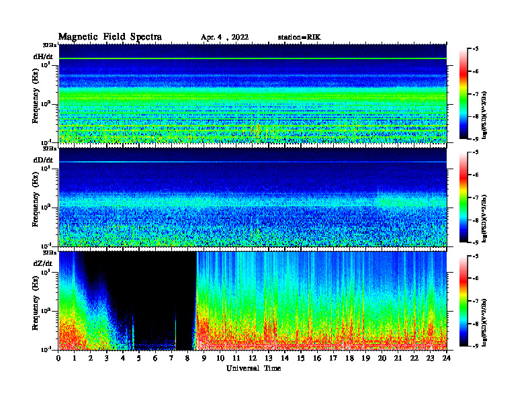Click hour '6' tick label on time axis

click(155, 358)
